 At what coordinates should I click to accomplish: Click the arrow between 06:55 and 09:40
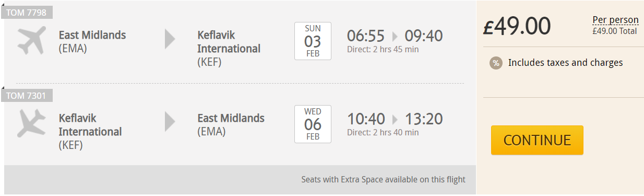395,37
